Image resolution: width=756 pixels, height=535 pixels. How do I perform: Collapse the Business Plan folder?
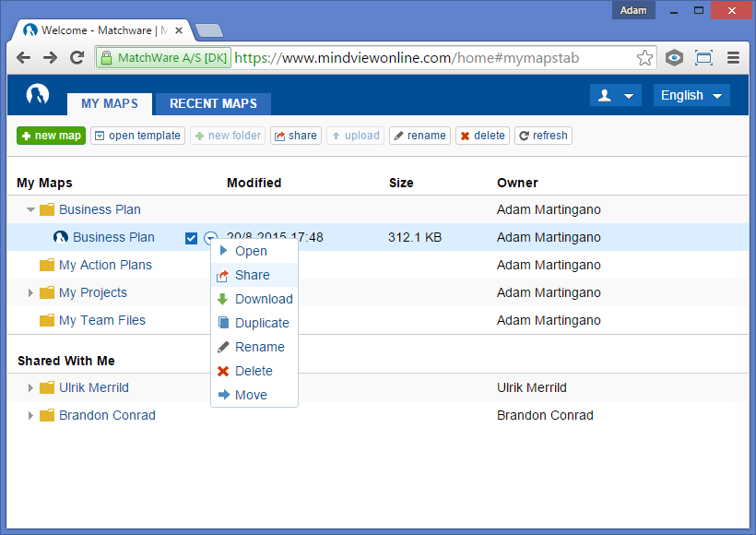click(x=30, y=209)
